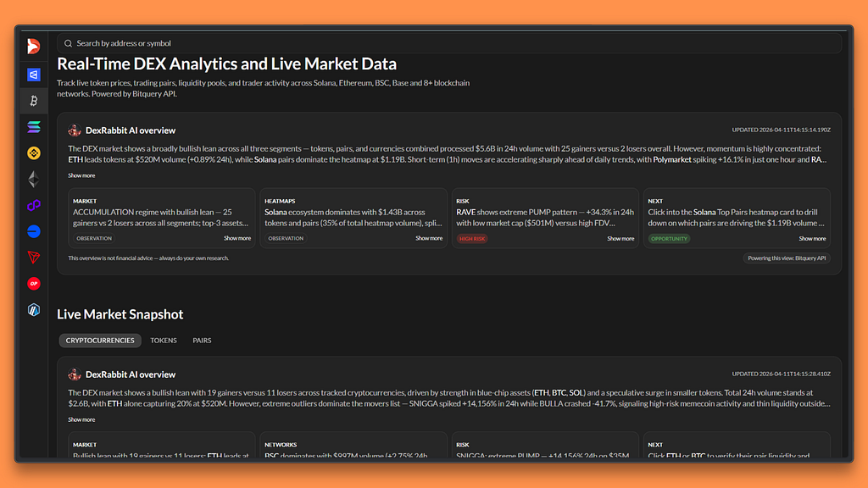This screenshot has width=868, height=488.
Task: Expand Show more in Heatmaps card
Action: (429, 238)
